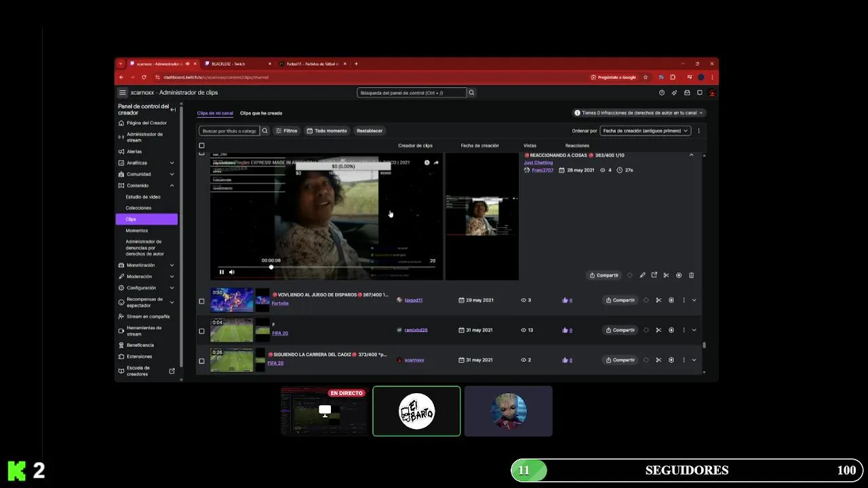Select the checkbox for the FIFA 20 clip F

point(201,331)
